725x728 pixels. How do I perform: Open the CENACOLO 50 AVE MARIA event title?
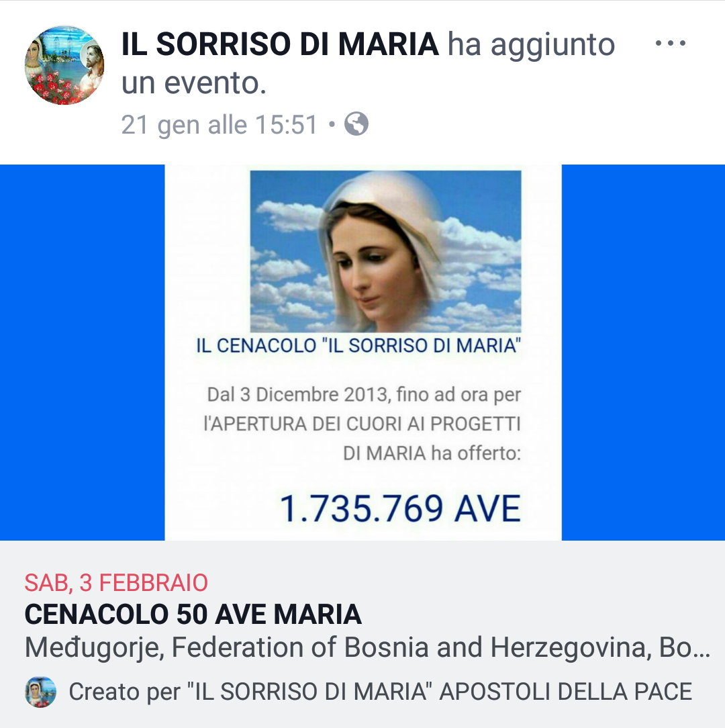(193, 615)
